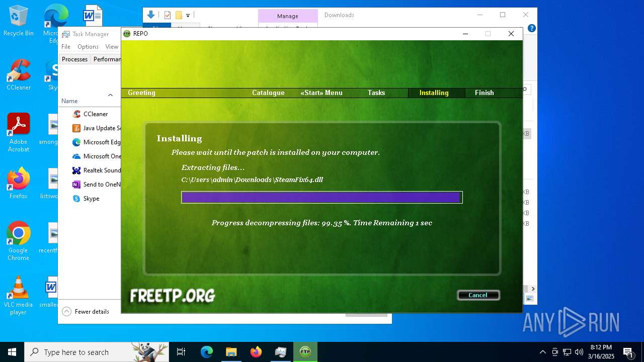Click the REPO installer title bar icon
The height and width of the screenshot is (362, 644).
127,34
